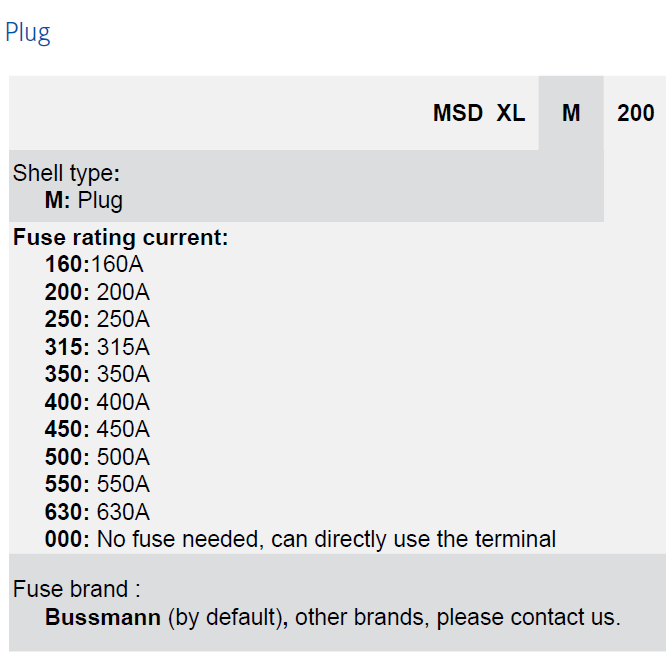Select the M: Plug shell option
This screenshot has height=653, width=666.
coord(84,200)
